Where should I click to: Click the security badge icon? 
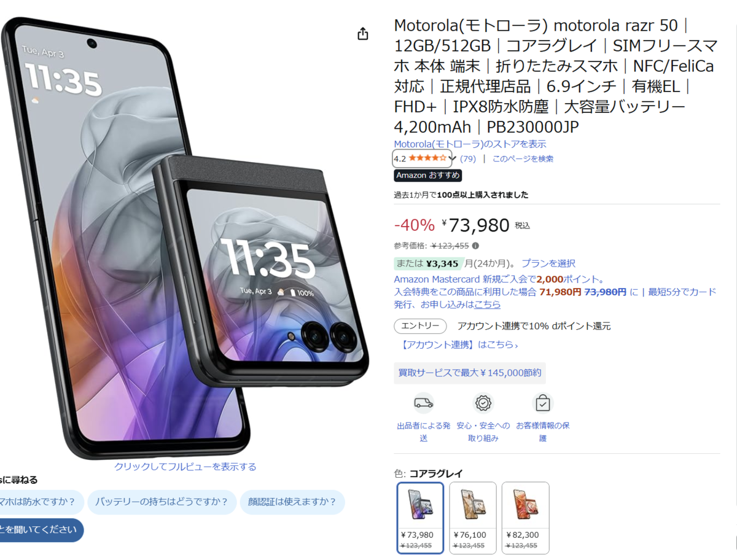pyautogui.click(x=483, y=403)
